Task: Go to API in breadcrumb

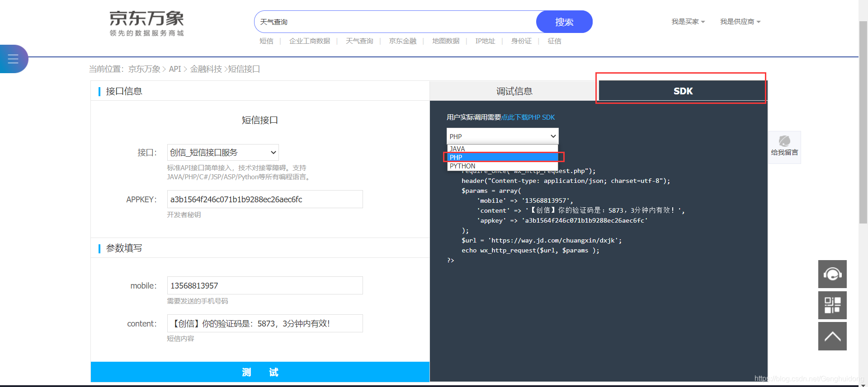Action: pos(175,69)
